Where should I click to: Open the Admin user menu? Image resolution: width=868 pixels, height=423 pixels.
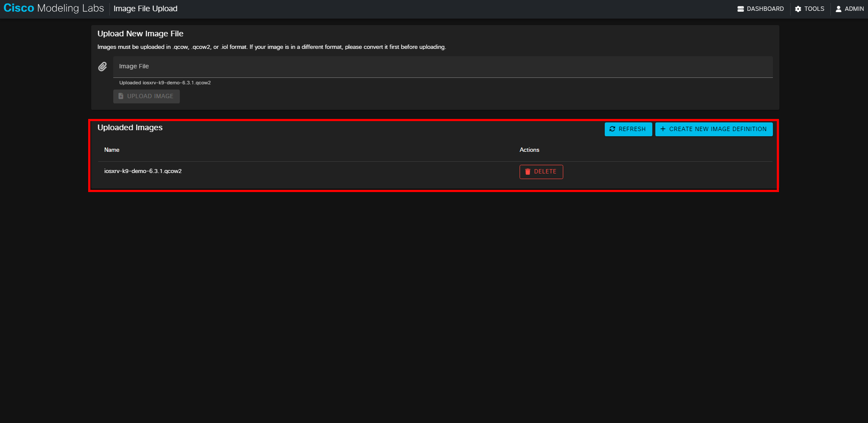(849, 9)
